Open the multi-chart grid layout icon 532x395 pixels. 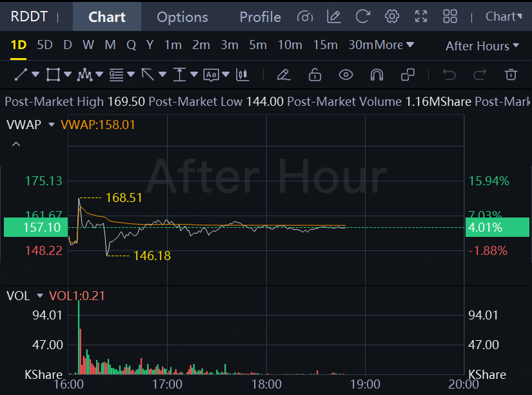pyautogui.click(x=450, y=17)
